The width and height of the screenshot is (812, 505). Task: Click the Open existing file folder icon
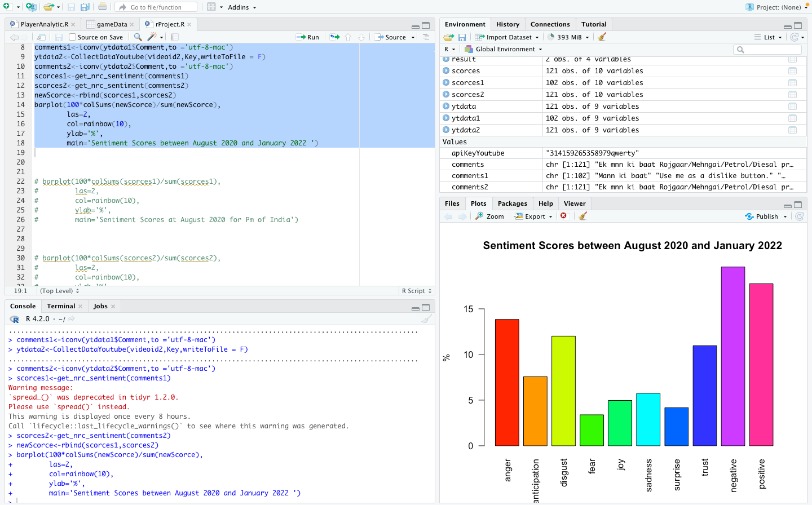(x=48, y=7)
